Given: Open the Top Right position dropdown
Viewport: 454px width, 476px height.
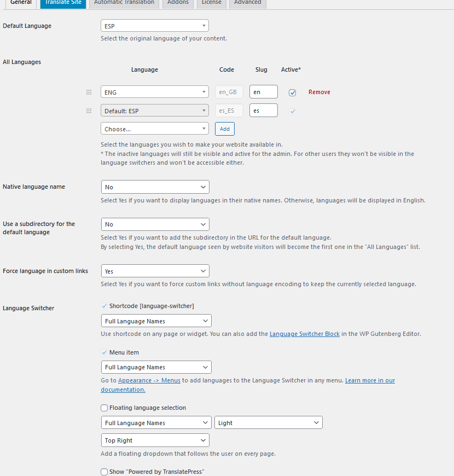Looking at the screenshot, I should [x=155, y=440].
